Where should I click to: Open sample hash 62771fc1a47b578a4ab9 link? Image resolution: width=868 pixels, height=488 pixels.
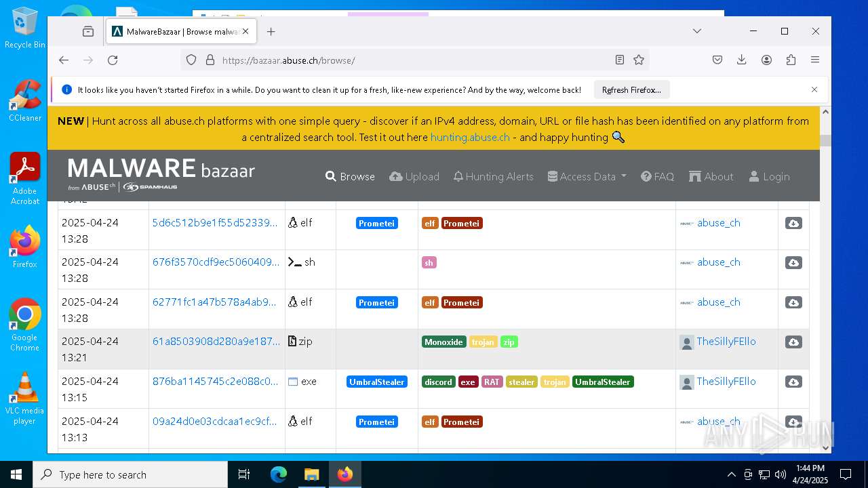point(214,302)
